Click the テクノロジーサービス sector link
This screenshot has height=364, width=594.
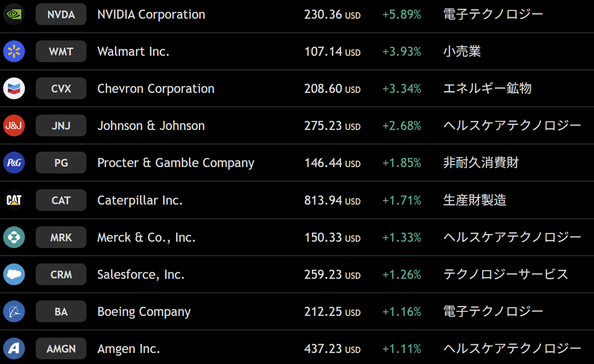coord(506,274)
